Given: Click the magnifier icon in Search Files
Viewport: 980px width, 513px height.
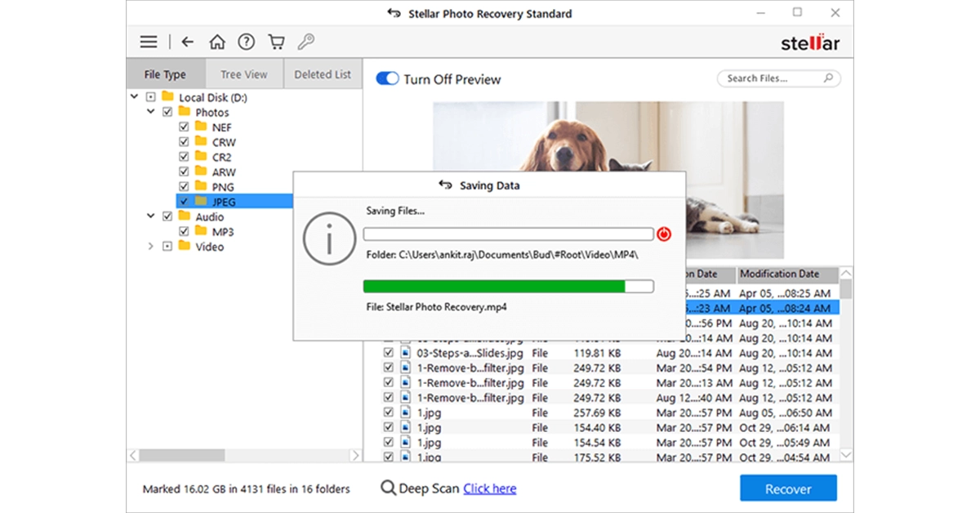Looking at the screenshot, I should pos(828,78).
